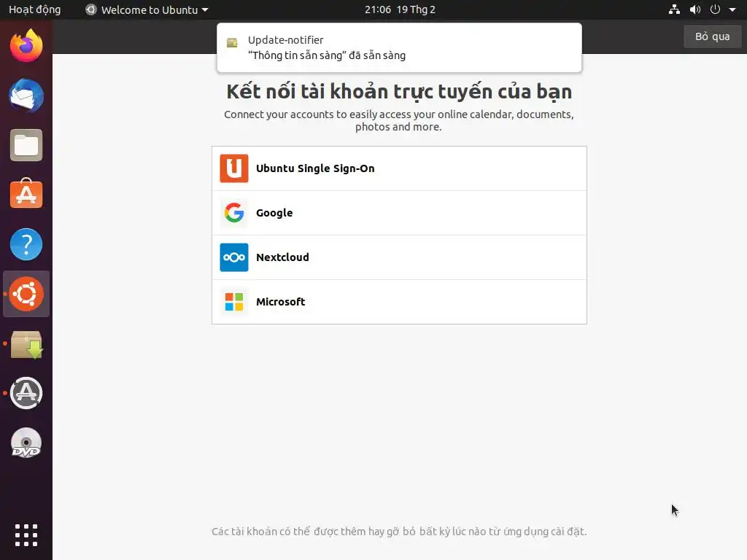This screenshot has width=747, height=560.
Task: Choose the Google account option
Action: click(399, 213)
